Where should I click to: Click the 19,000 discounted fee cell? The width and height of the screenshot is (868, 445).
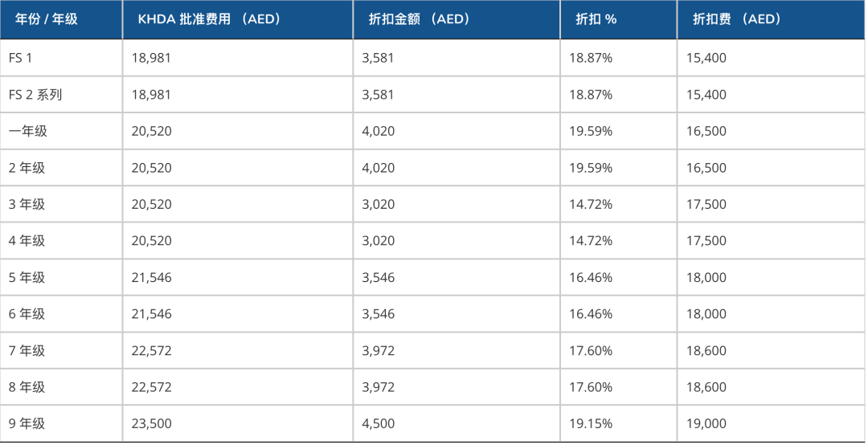(x=706, y=423)
